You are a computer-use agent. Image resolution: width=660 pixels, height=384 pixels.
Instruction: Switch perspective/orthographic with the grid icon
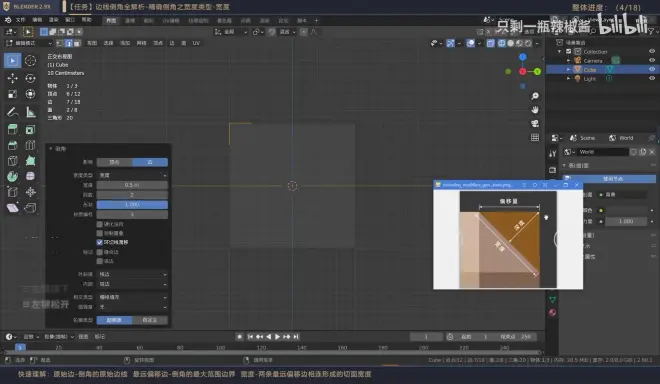tap(535, 137)
